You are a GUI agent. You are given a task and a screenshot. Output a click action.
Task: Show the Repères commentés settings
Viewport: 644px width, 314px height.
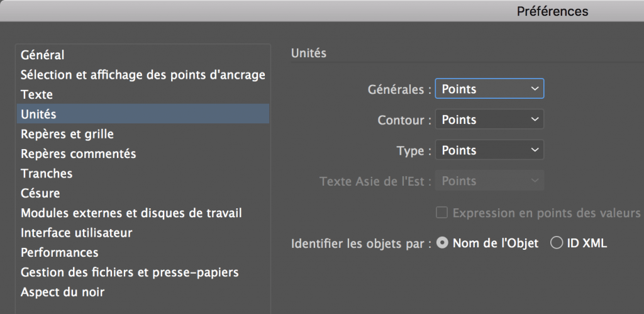(78, 154)
